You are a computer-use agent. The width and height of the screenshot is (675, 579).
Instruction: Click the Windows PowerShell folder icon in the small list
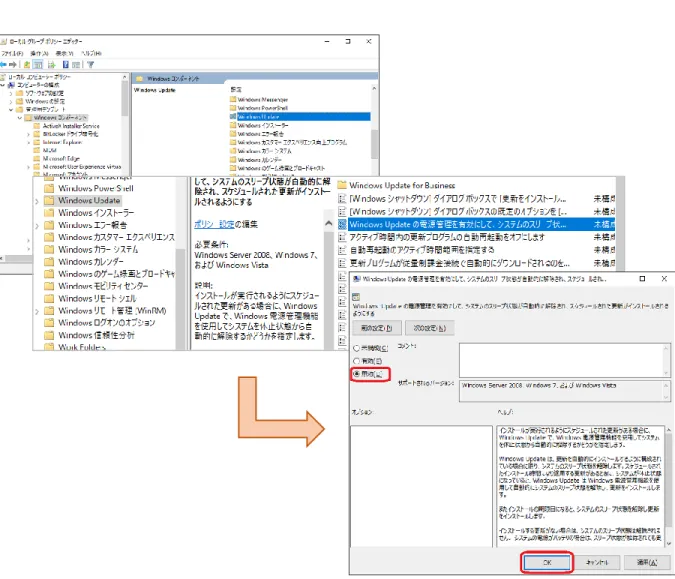click(x=233, y=108)
